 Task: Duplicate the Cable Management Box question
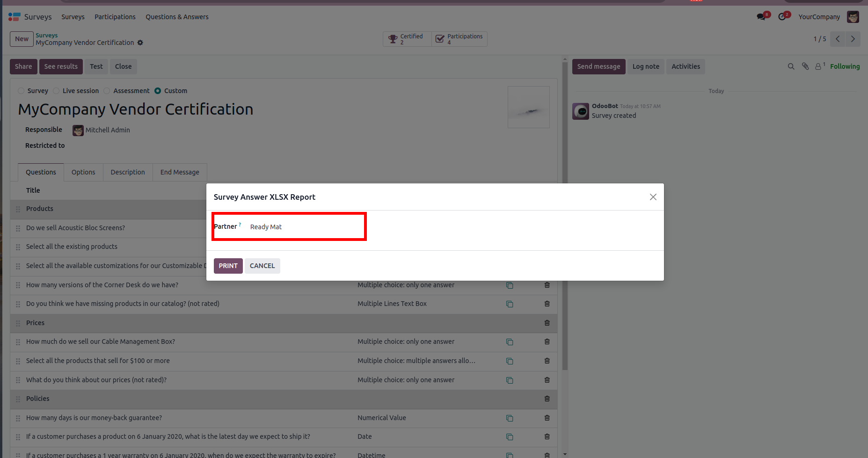coord(510,342)
